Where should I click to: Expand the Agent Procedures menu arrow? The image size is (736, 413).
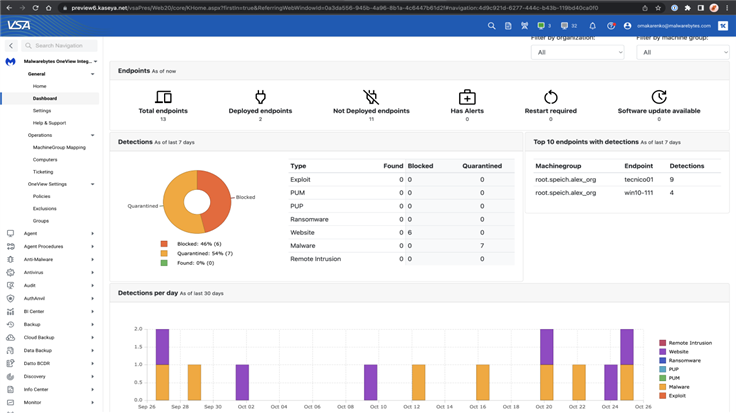pos(92,246)
